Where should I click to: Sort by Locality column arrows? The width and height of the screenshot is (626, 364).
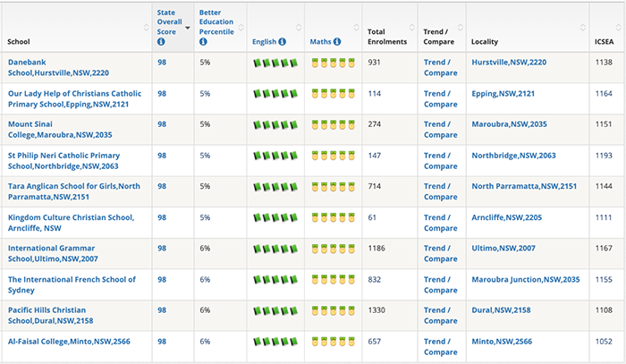pyautogui.click(x=583, y=28)
